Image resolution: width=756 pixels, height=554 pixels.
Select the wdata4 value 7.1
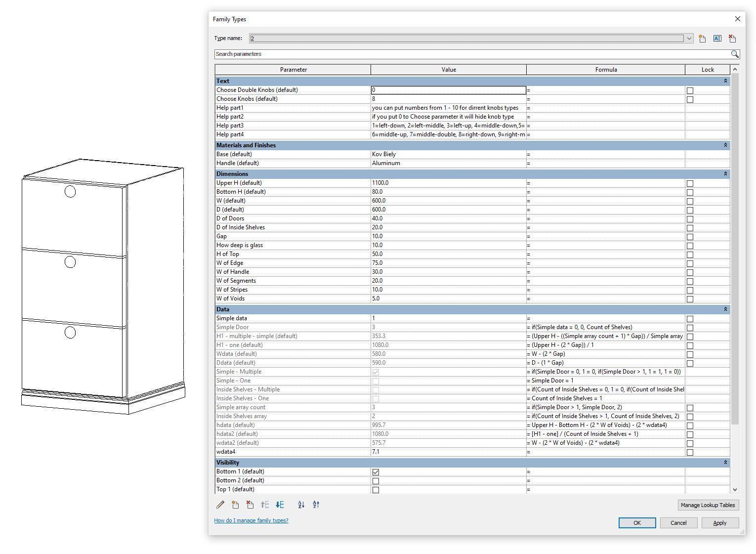pos(448,452)
